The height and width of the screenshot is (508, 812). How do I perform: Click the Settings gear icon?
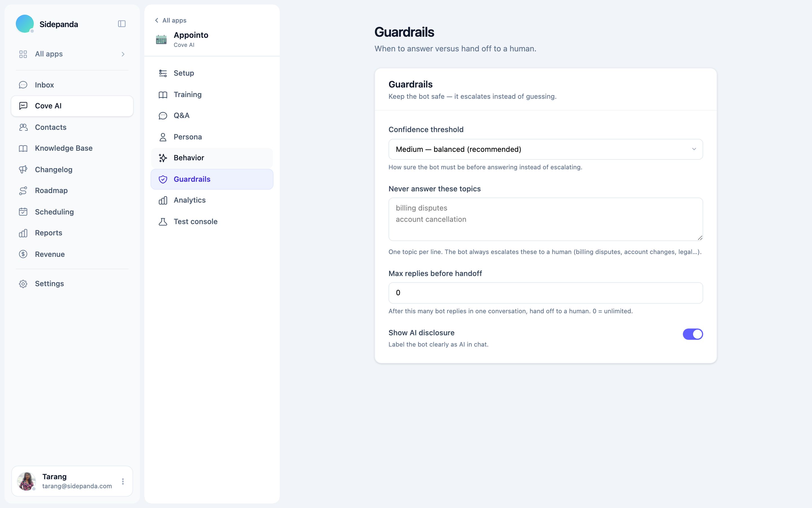(23, 284)
